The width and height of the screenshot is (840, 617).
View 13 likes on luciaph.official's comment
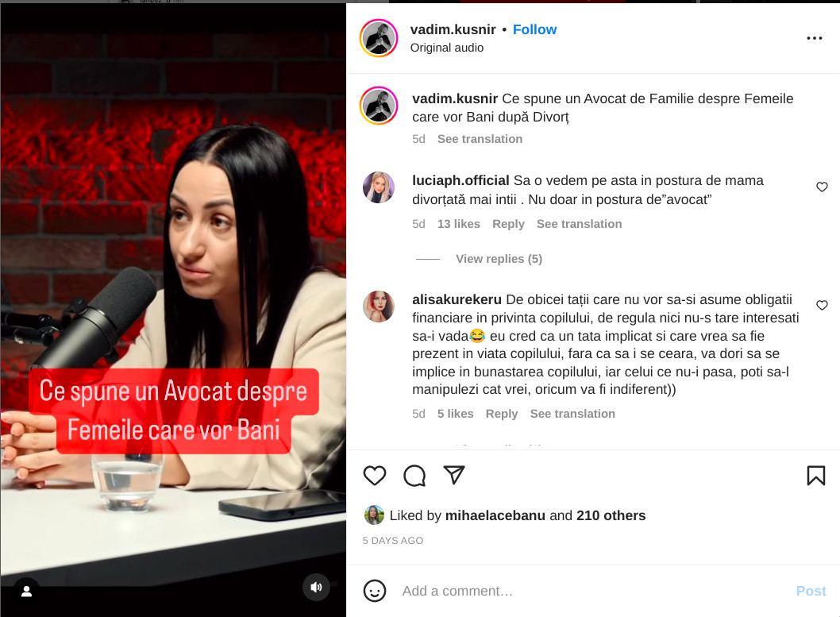coord(459,224)
